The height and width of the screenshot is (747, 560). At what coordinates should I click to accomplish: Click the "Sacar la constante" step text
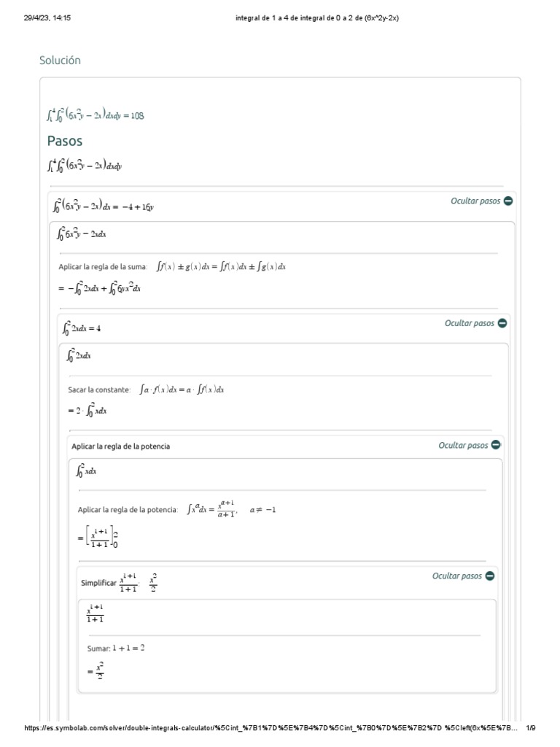(x=99, y=390)
